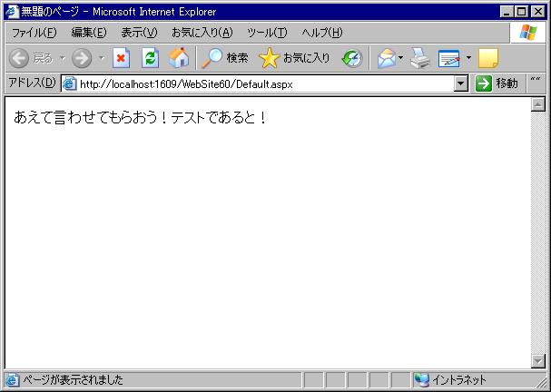Click the page icon in address bar
Viewport: 551px width, 392px height.
pyautogui.click(x=70, y=84)
